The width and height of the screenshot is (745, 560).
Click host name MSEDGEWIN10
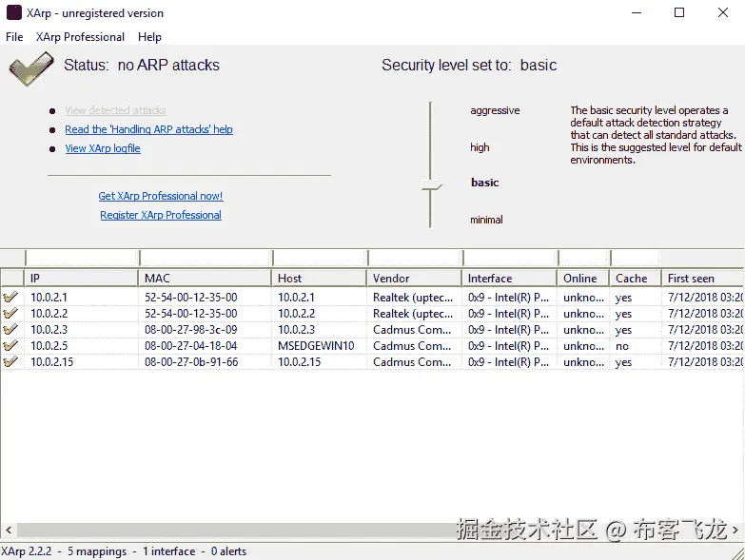coord(316,346)
